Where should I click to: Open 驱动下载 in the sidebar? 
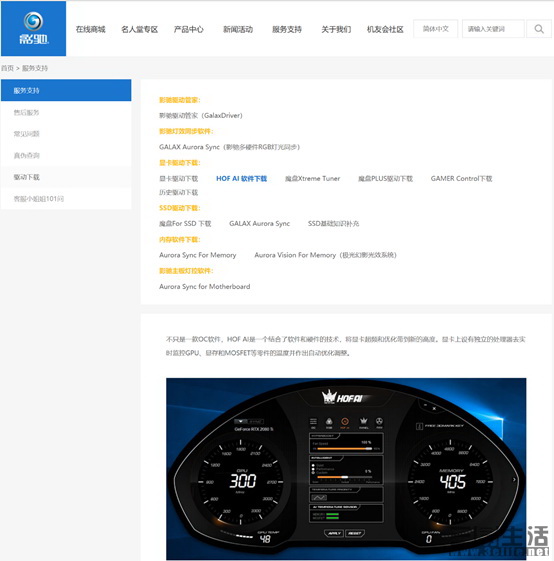26,177
